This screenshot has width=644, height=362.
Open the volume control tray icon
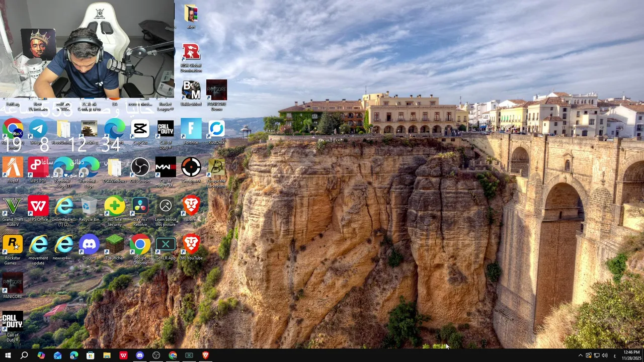605,355
